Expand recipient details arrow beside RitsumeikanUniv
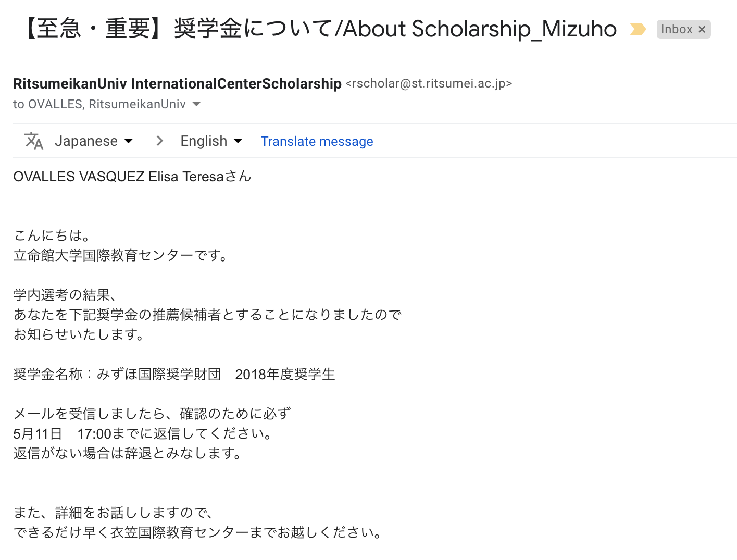 click(196, 104)
